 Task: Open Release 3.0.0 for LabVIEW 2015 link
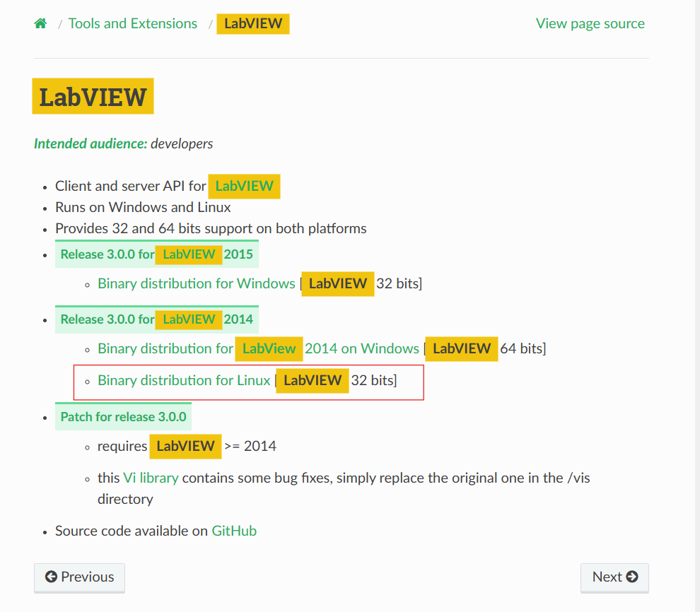coord(157,254)
